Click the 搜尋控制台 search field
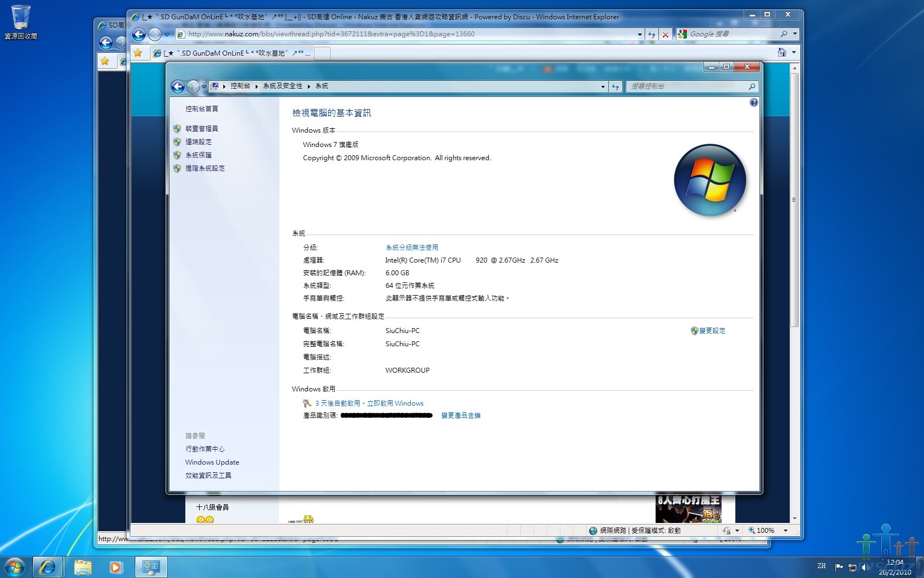The width and height of the screenshot is (924, 578). point(687,86)
